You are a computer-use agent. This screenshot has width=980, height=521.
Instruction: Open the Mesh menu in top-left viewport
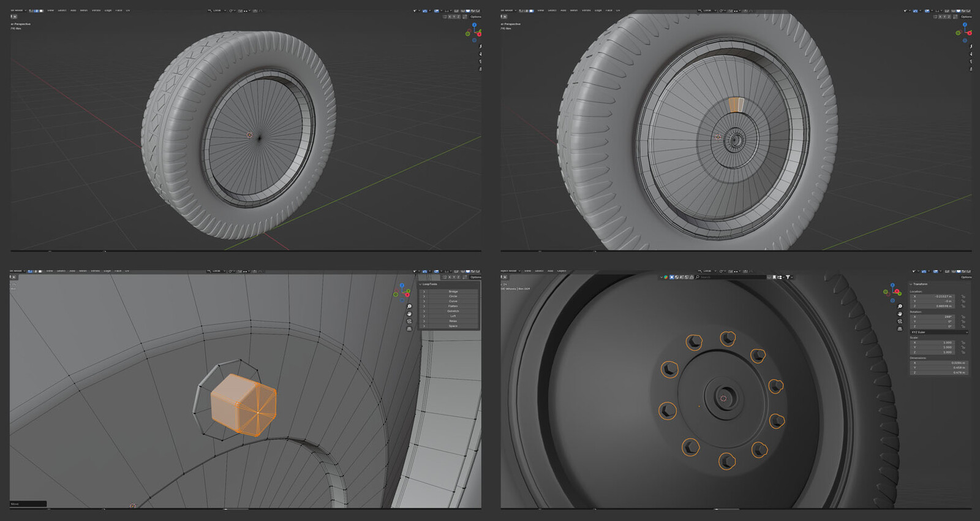pyautogui.click(x=84, y=10)
